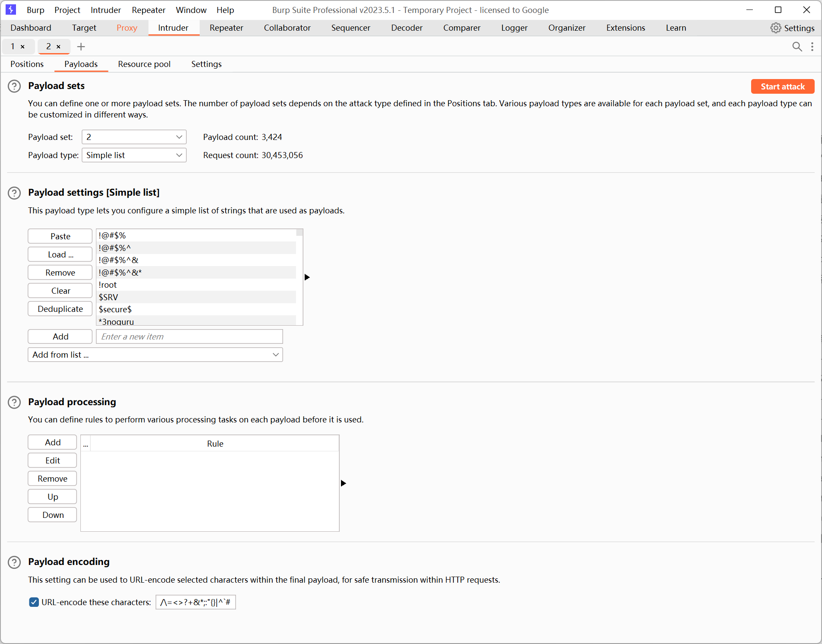Open the Positions sub-tab
This screenshot has height=644, width=822.
pyautogui.click(x=27, y=64)
